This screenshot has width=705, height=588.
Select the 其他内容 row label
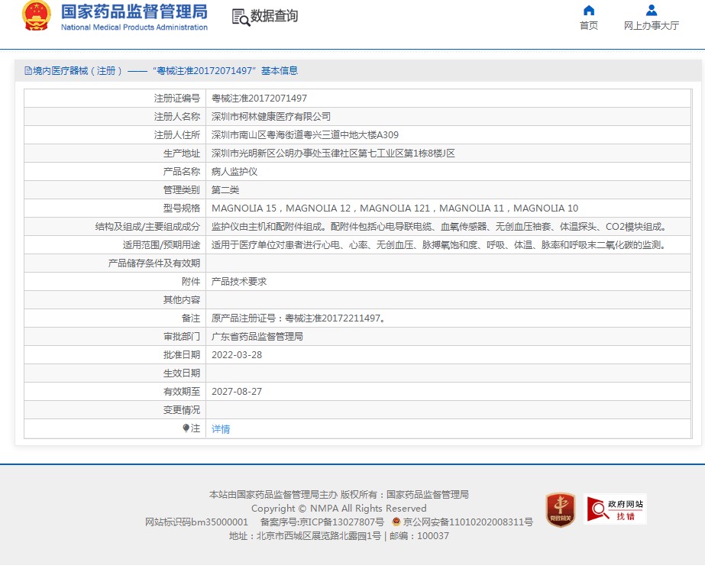[182, 300]
